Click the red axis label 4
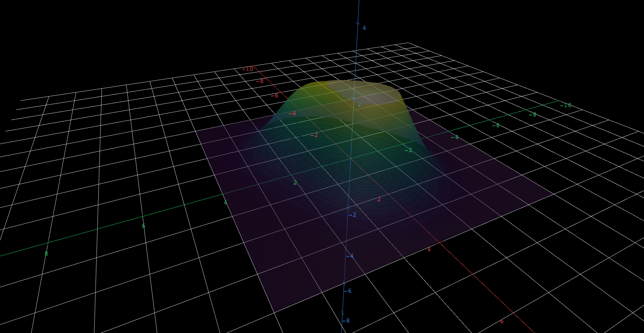 [x=429, y=249]
